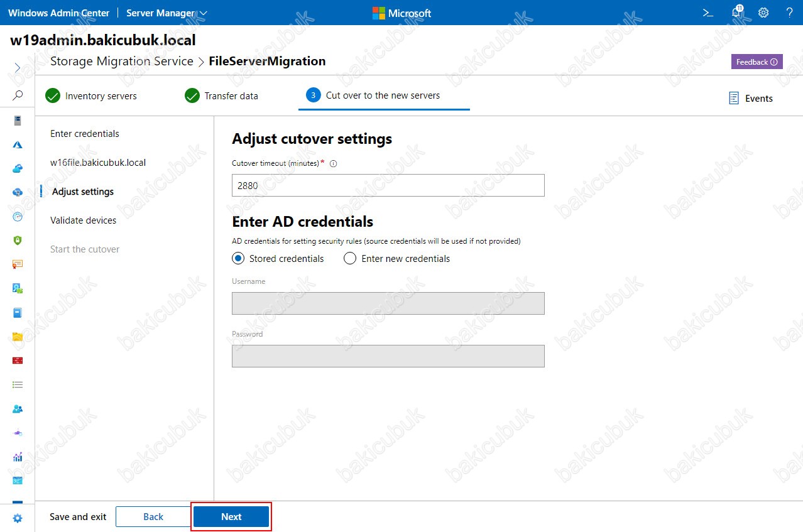The height and width of the screenshot is (532, 803).
Task: Select Enter new credentials radio option
Action: [x=397, y=258]
